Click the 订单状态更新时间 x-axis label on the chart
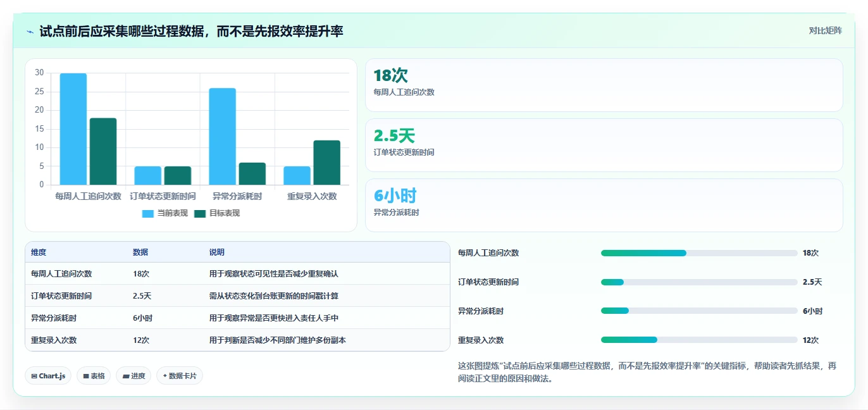This screenshot has width=868, height=410. [163, 197]
